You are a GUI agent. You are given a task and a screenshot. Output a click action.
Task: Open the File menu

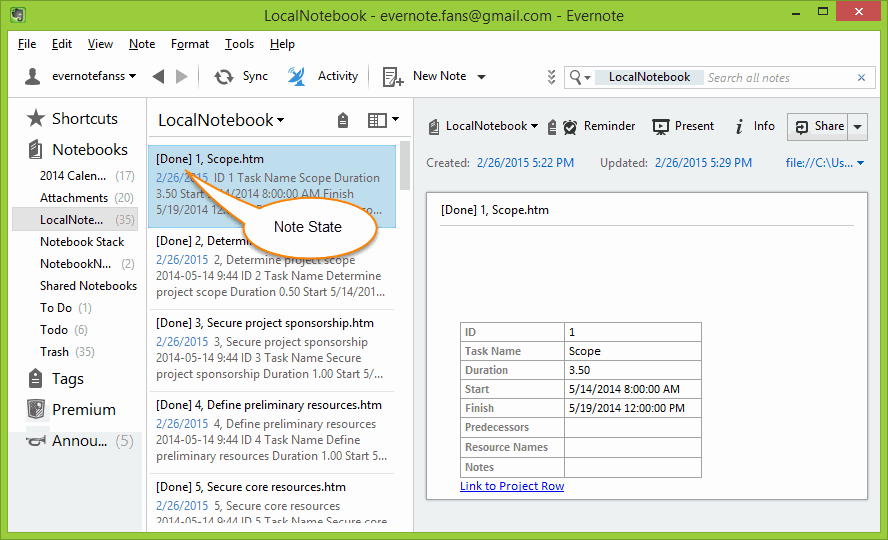click(27, 44)
